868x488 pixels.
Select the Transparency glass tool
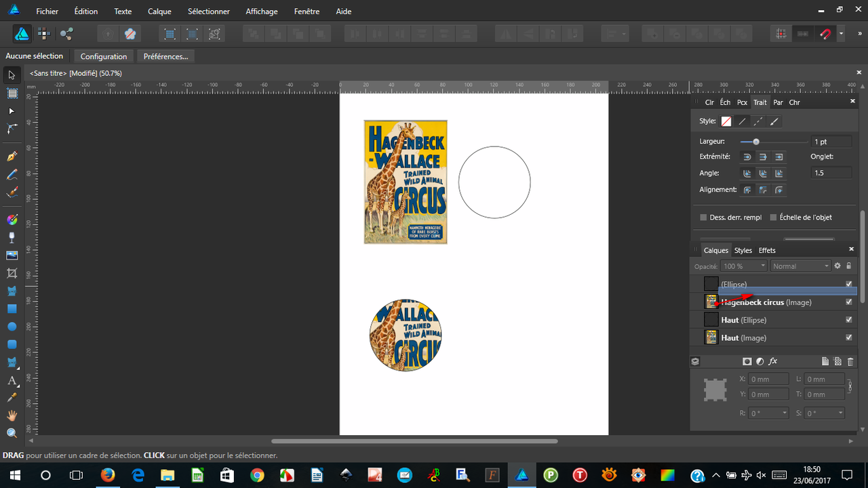(x=12, y=237)
